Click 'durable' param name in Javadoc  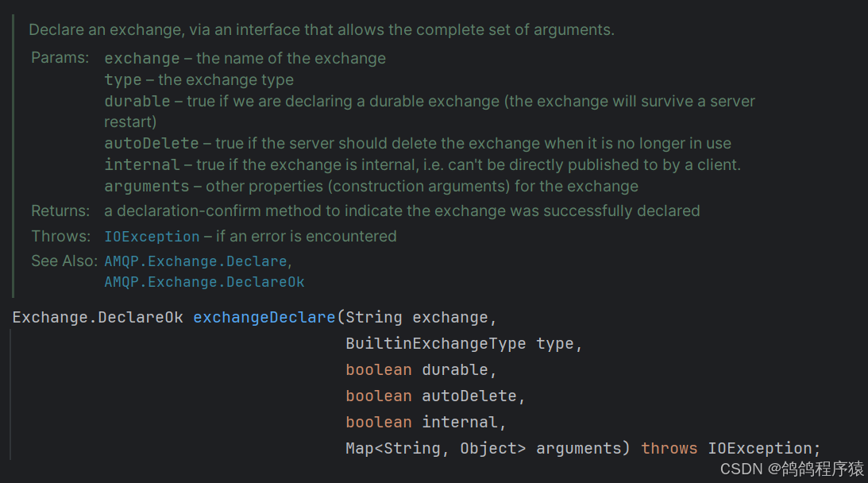coord(137,102)
